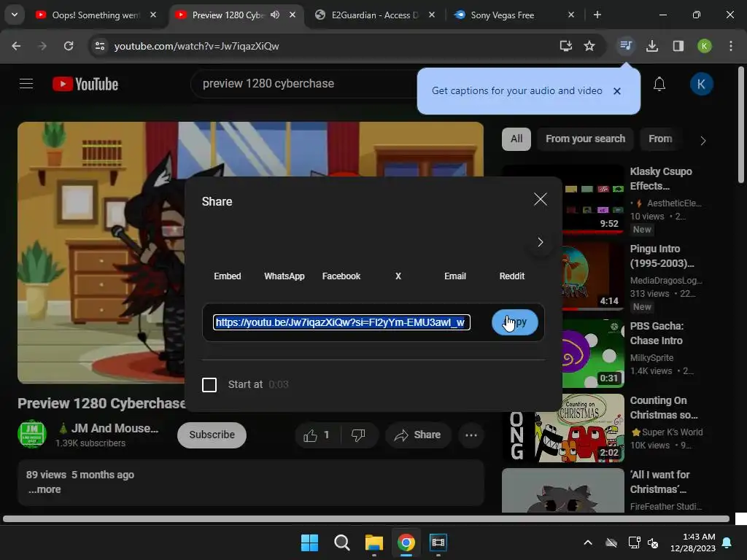Image resolution: width=747 pixels, height=560 pixels.
Task: Open the Klasky Csupo Effects video thumbnail
Action: [563, 199]
